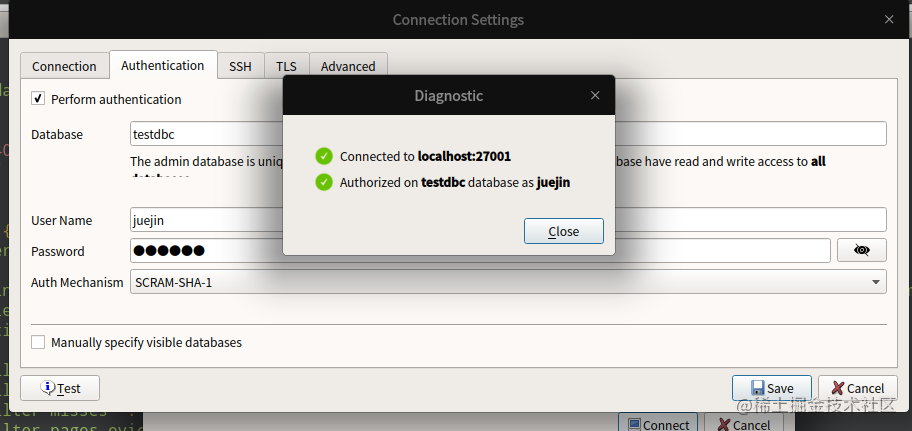Save the connection settings
The width and height of the screenshot is (912, 431).
pyautogui.click(x=772, y=388)
